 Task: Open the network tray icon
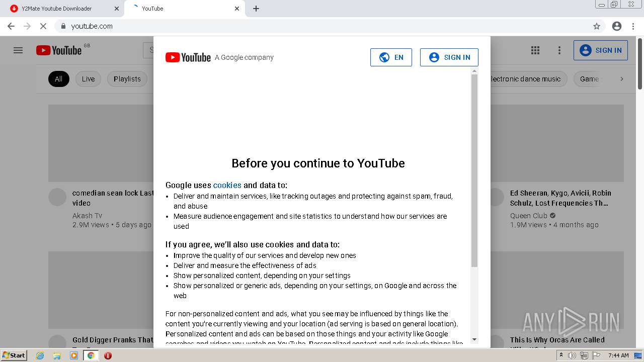pos(584,355)
